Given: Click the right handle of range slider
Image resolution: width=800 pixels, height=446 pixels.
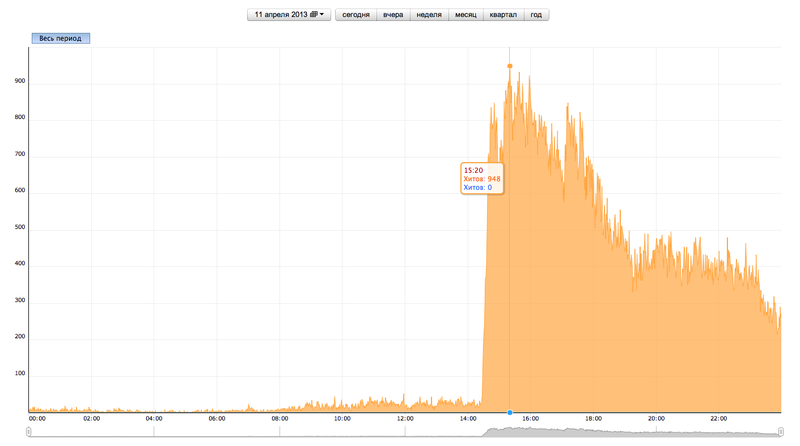Looking at the screenshot, I should [x=781, y=432].
